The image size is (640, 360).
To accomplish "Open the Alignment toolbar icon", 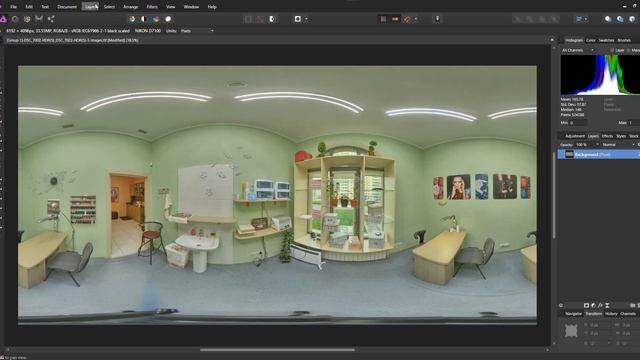I will coord(579,19).
